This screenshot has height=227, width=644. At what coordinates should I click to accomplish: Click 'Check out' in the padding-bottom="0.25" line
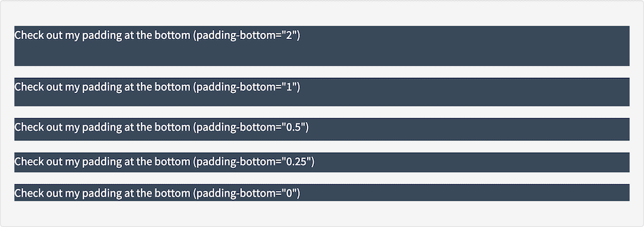tap(38, 162)
